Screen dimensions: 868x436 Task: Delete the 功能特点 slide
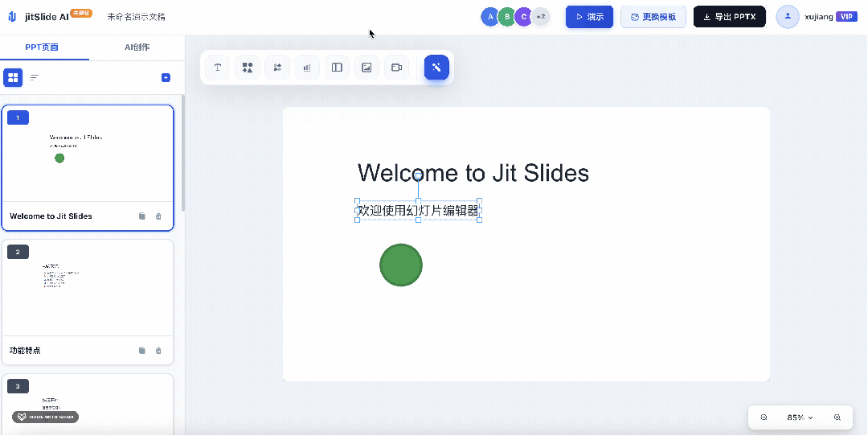pyautogui.click(x=158, y=350)
